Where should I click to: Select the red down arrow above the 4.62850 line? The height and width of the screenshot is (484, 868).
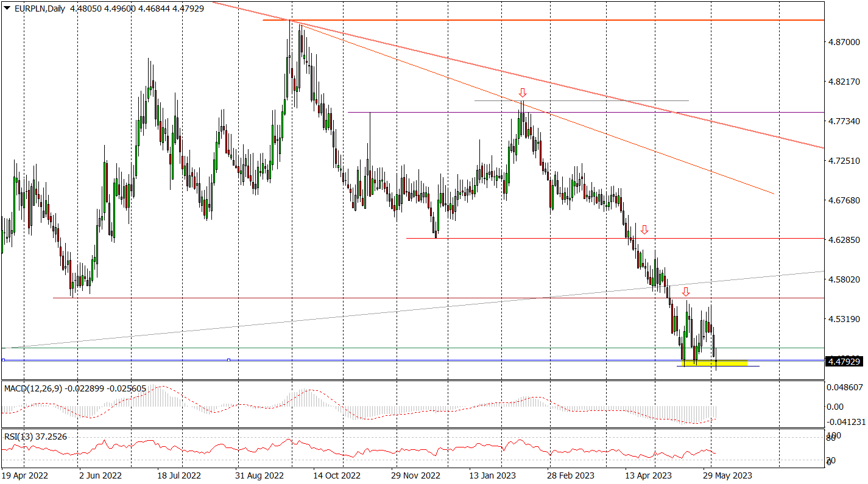pyautogui.click(x=644, y=230)
